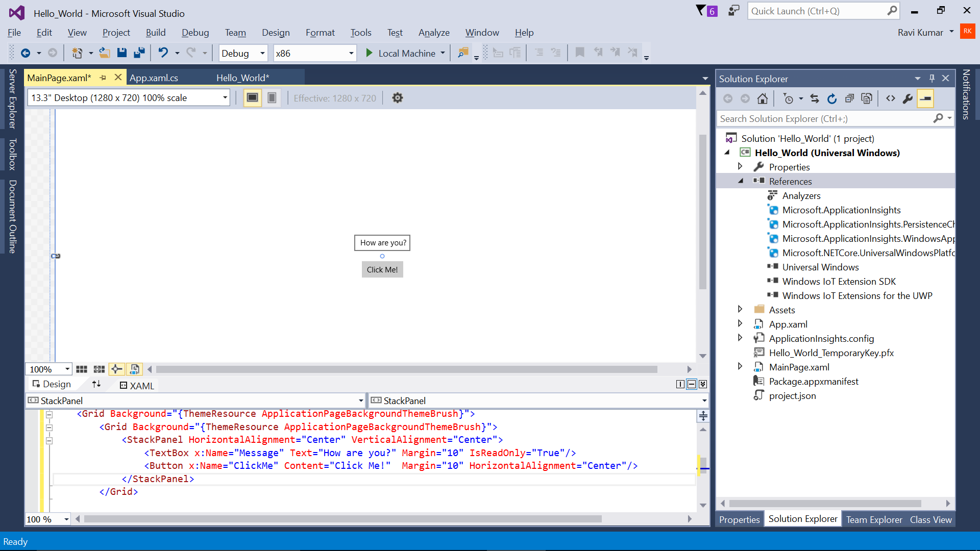Open the Analyze menu
Screen dimensions: 980x551
coord(434,33)
